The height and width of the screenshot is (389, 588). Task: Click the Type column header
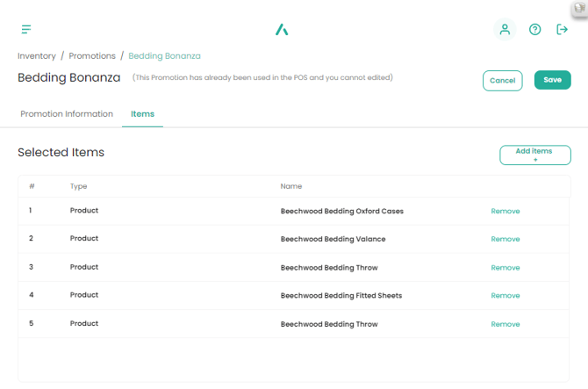[x=79, y=186]
